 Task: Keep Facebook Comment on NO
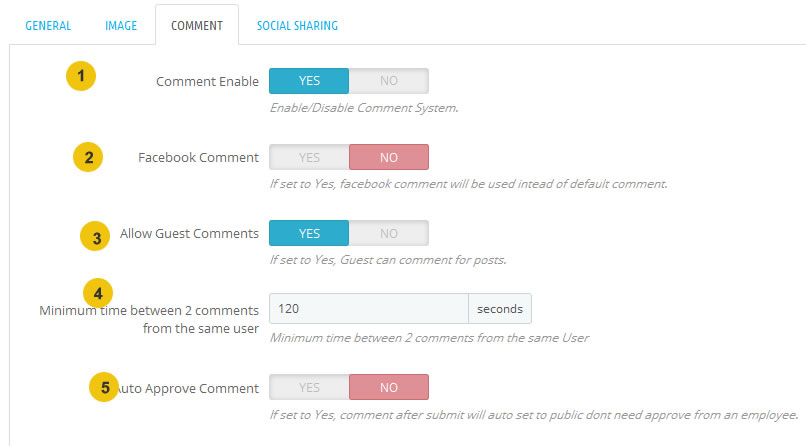pos(389,157)
